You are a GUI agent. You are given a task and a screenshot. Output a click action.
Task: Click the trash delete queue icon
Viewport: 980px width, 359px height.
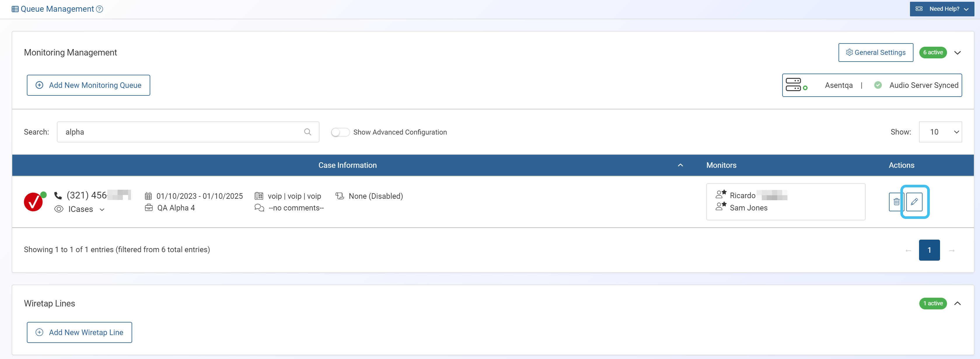[896, 202]
